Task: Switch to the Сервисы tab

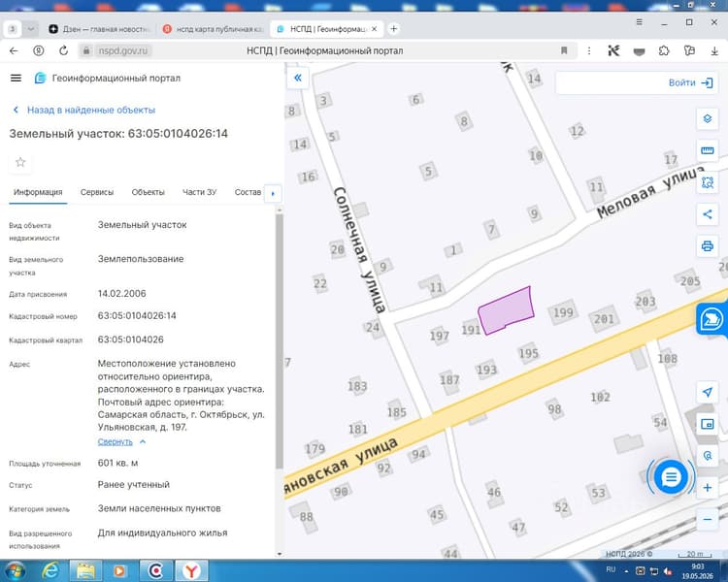Action: point(96,192)
